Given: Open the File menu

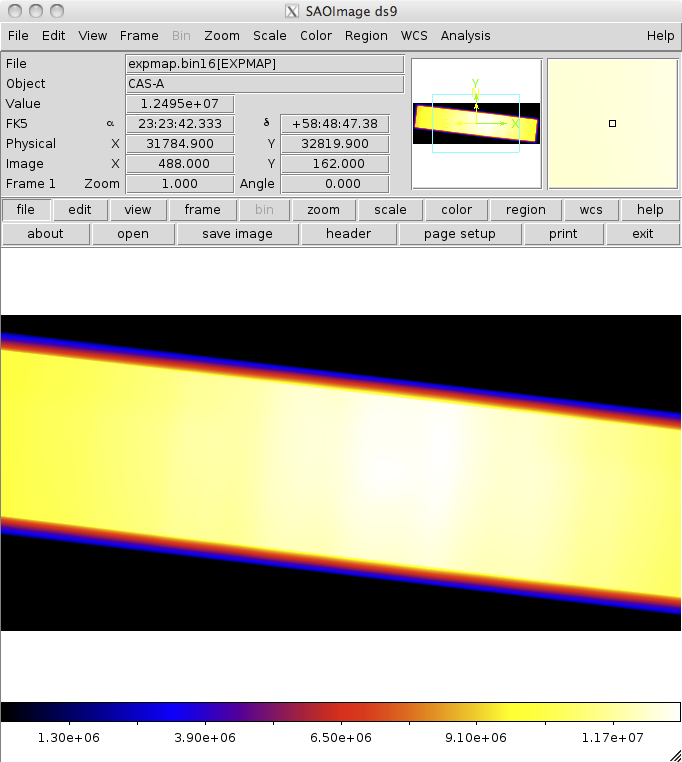Looking at the screenshot, I should click(x=18, y=35).
